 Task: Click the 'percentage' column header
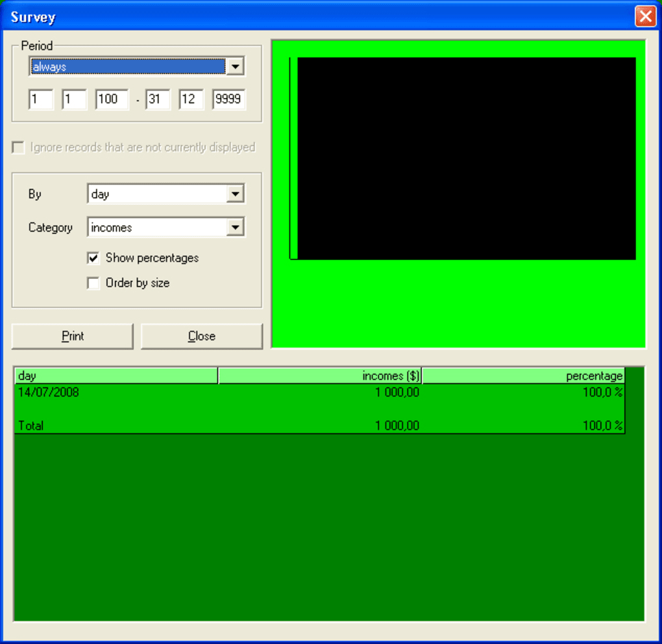523,375
